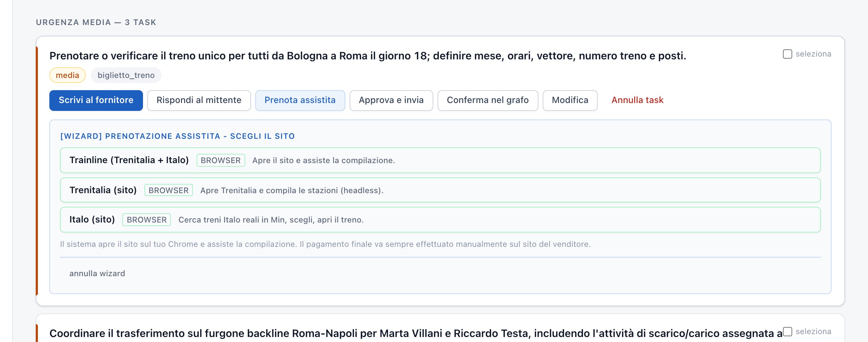Click the wizard title Prenotazione assistita
The width and height of the screenshot is (868, 342).
pos(177,136)
